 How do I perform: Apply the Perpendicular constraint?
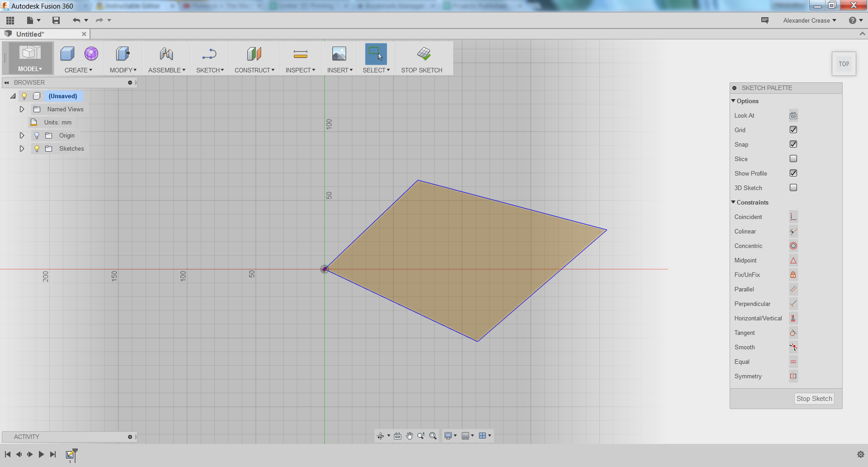(793, 304)
